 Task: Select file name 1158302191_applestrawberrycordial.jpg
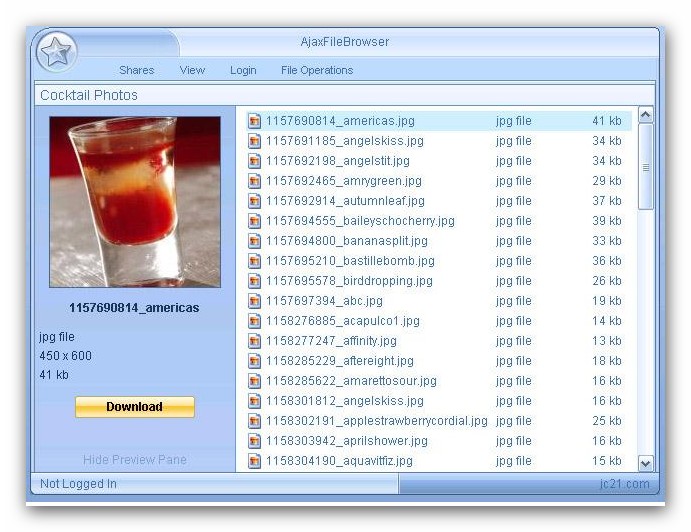click(x=377, y=421)
